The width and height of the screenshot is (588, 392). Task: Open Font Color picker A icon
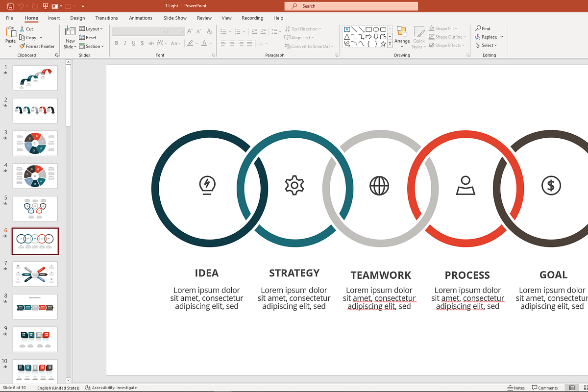click(204, 43)
